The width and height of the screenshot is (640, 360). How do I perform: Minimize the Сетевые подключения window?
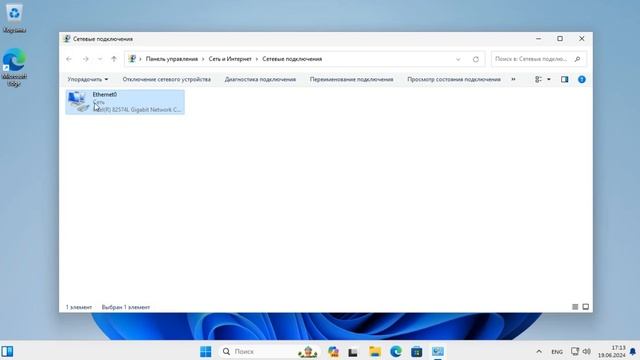538,39
